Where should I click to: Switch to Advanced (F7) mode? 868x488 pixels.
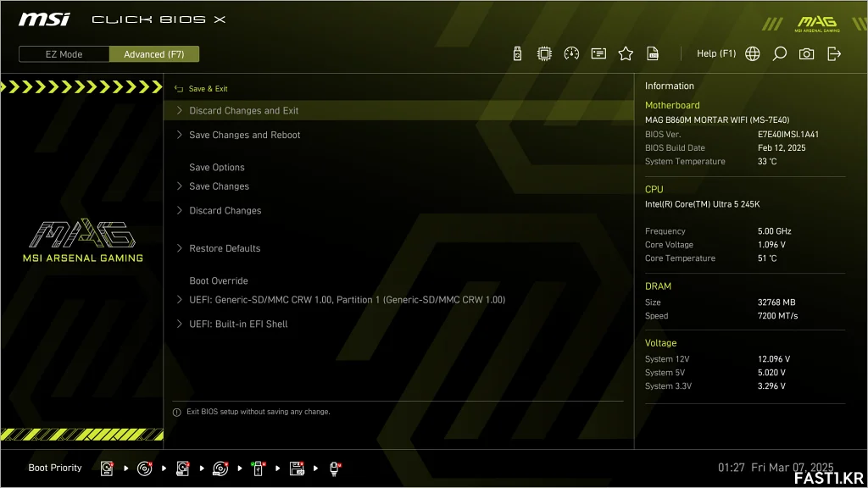pyautogui.click(x=154, y=54)
